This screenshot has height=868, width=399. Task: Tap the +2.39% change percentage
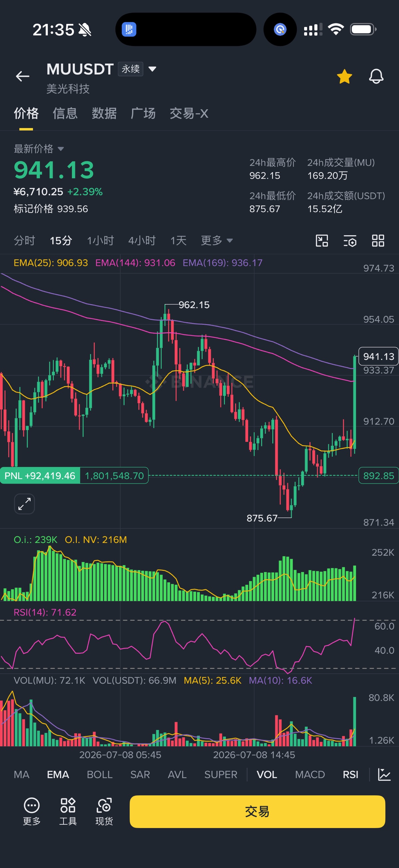pos(85,192)
